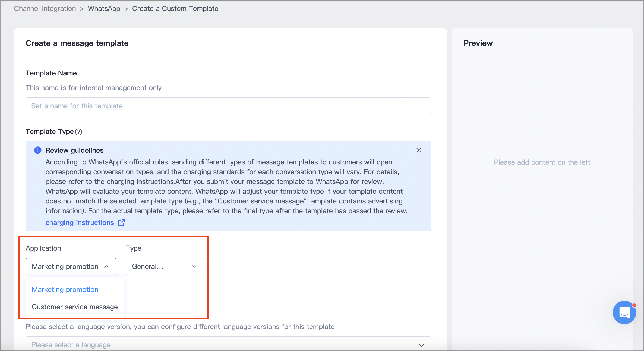Open the charging instructions link

pyautogui.click(x=80, y=222)
